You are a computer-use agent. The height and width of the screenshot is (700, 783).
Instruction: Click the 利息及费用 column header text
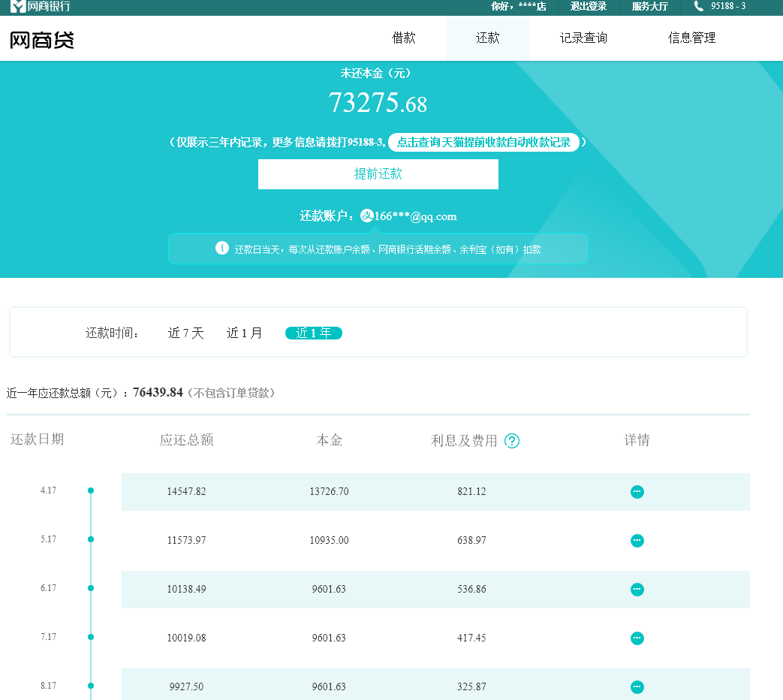[x=464, y=441]
